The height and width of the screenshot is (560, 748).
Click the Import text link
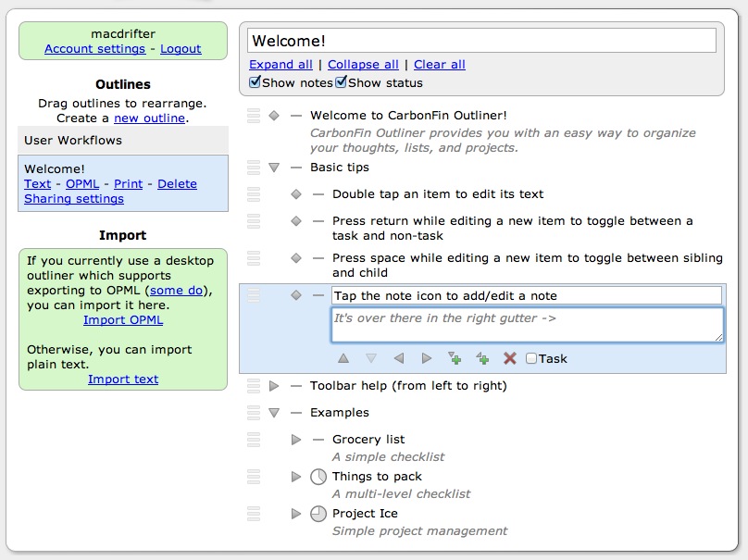point(123,379)
